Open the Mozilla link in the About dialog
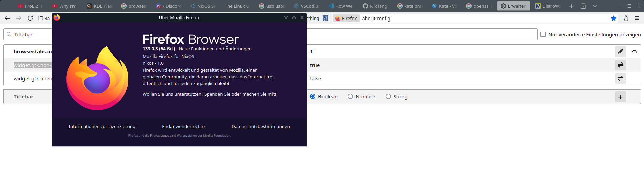 click(236, 70)
